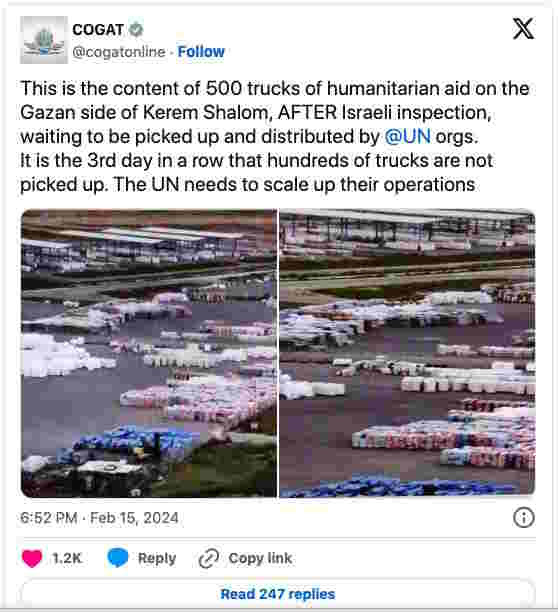This screenshot has height=612, width=558.
Task: Open the tweet info circle icon
Action: click(523, 518)
